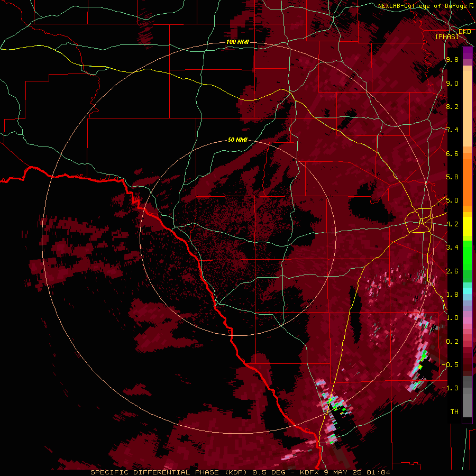
Task: Click the "50 NMI" range ring label
Action: click(237, 140)
